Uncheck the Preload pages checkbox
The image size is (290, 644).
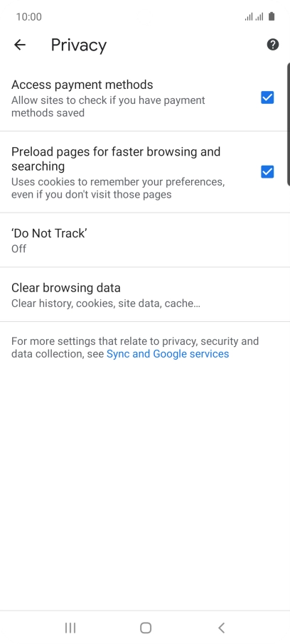(267, 172)
